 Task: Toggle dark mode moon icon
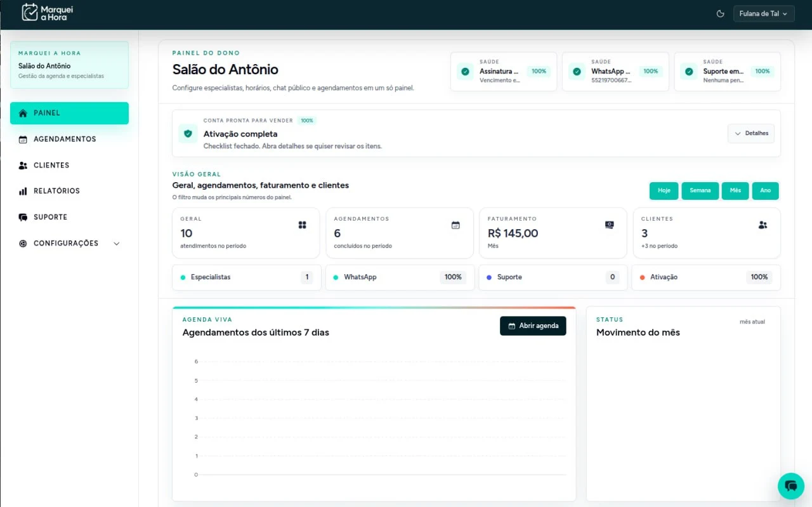point(720,13)
